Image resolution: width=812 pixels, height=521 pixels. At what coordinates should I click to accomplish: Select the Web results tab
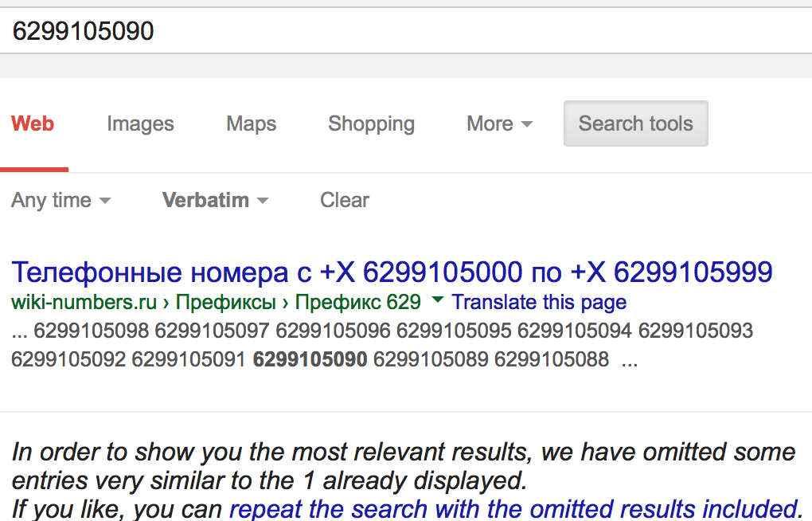(x=33, y=124)
